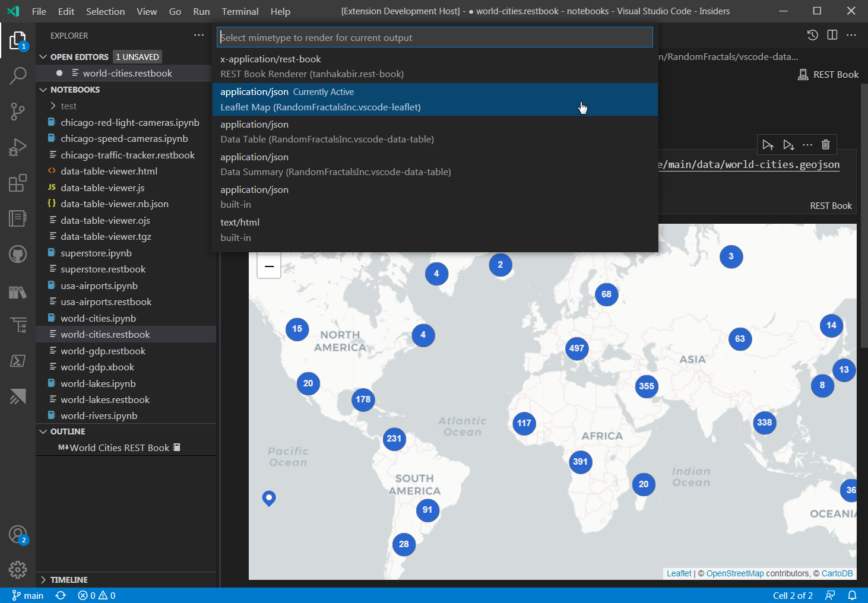Viewport: 868px width, 603px height.
Task: Collapse the Open Editors section
Action: 43,57
